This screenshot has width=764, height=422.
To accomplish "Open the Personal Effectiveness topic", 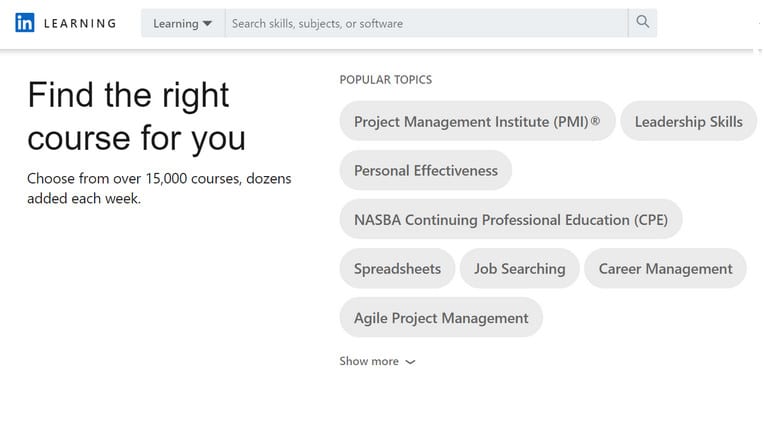I will point(425,171).
